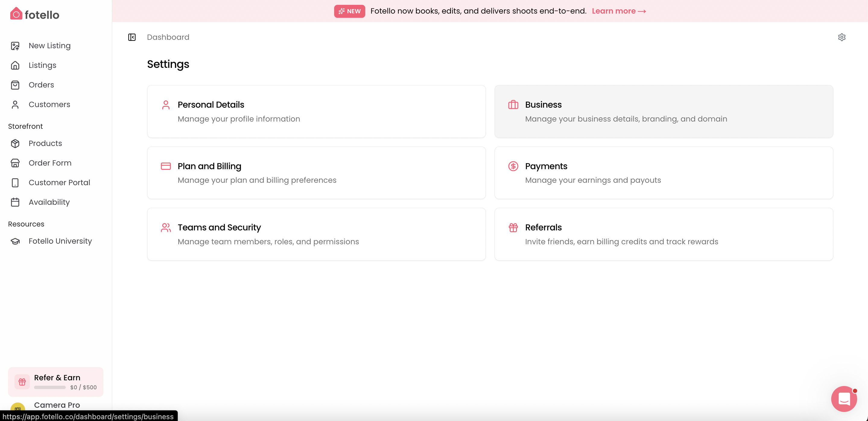Click the Availability calendar icon
868x421 pixels.
tap(15, 202)
